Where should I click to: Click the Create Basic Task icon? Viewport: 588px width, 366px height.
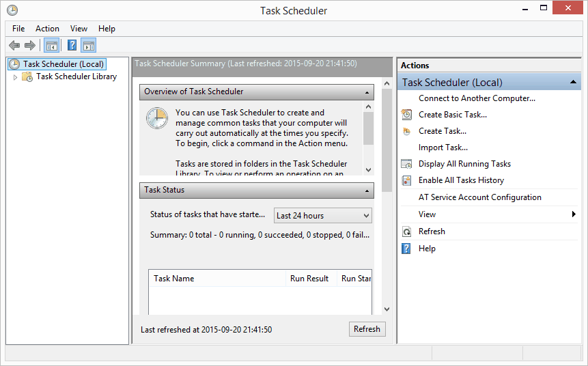click(x=406, y=115)
